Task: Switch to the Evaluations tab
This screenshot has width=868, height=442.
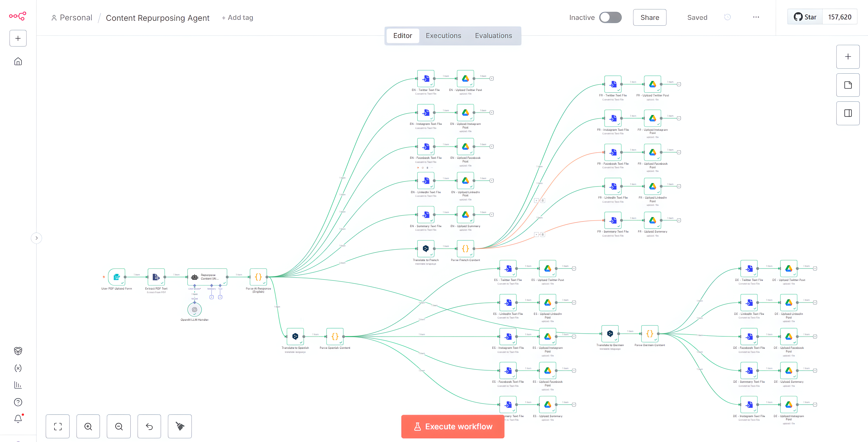Action: click(493, 36)
